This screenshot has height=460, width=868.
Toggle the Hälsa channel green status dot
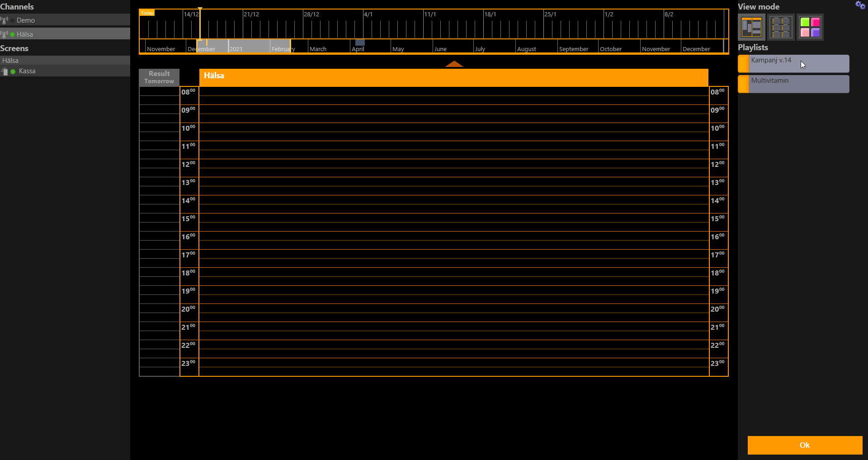click(13, 34)
